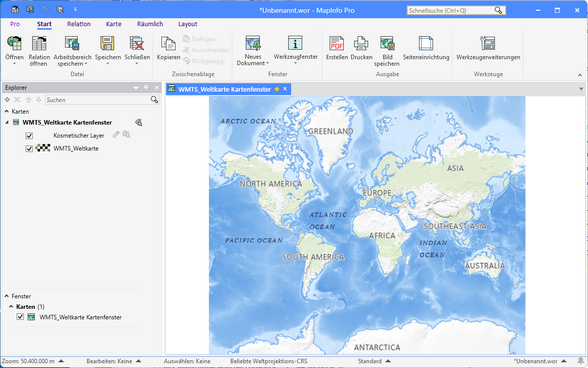The image size is (588, 368).
Task: Open the Räumlich ribbon tab
Action: (x=150, y=24)
